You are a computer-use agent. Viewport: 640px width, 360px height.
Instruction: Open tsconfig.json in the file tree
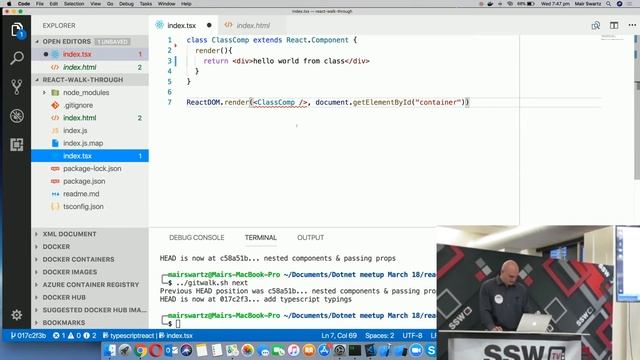pos(90,206)
